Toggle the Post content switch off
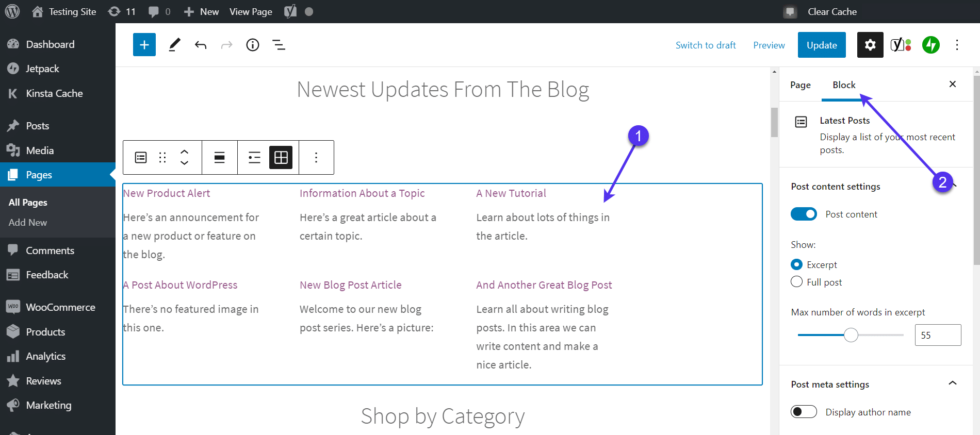Viewport: 980px width, 435px height. click(804, 214)
